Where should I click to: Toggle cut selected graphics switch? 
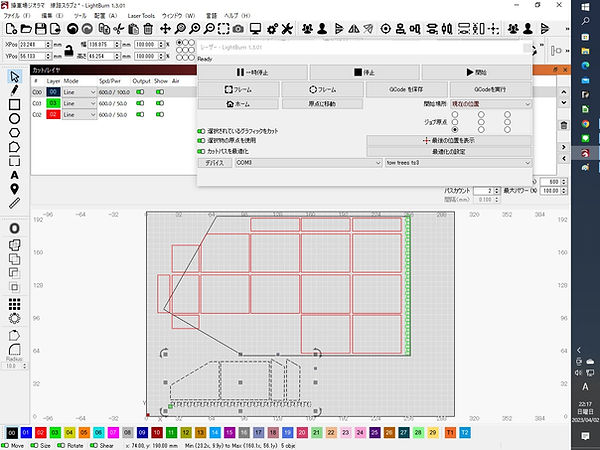coord(201,131)
